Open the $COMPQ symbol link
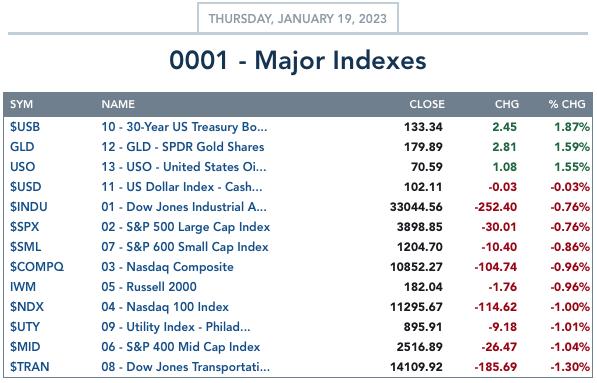597x383 pixels. point(37,267)
